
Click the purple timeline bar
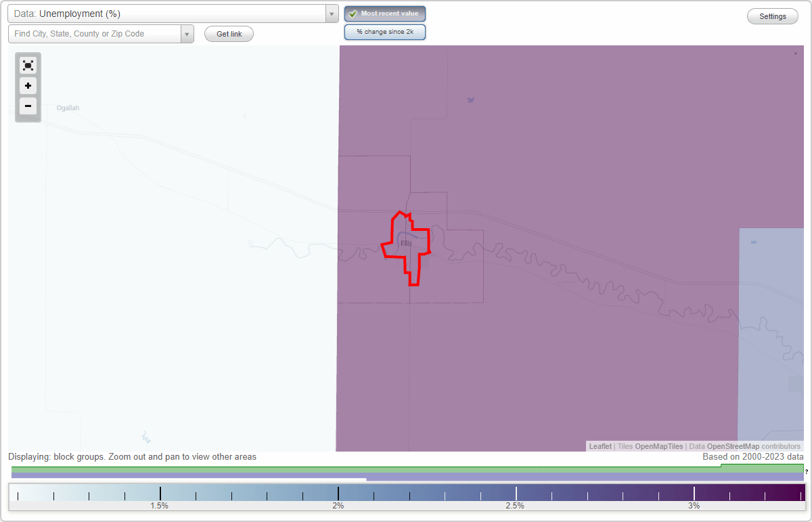coord(407,477)
